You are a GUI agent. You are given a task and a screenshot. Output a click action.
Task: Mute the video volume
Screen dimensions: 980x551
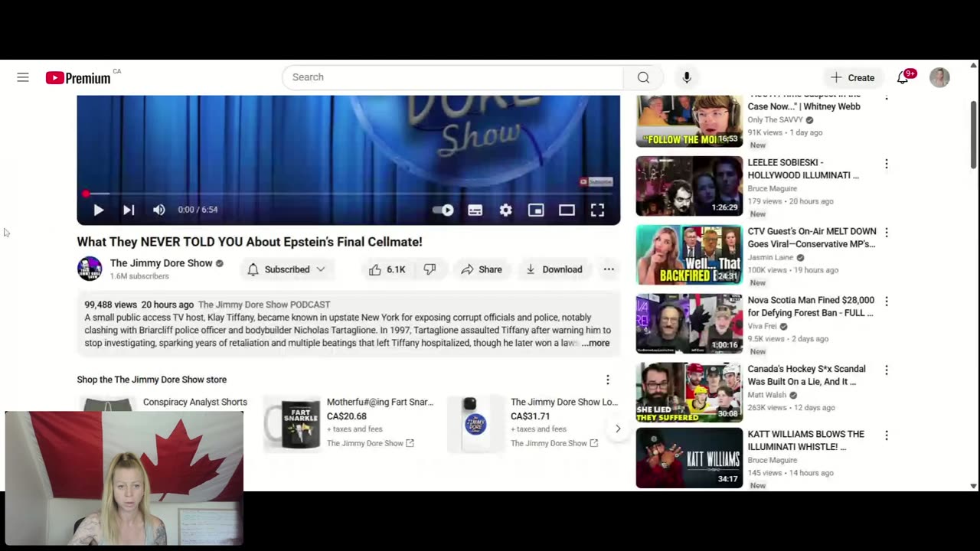158,210
